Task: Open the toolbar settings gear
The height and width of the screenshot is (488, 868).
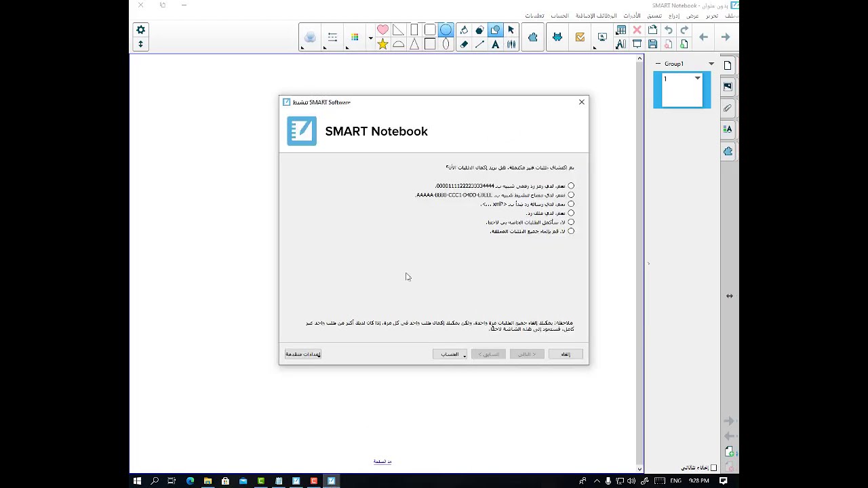Action: [x=140, y=30]
